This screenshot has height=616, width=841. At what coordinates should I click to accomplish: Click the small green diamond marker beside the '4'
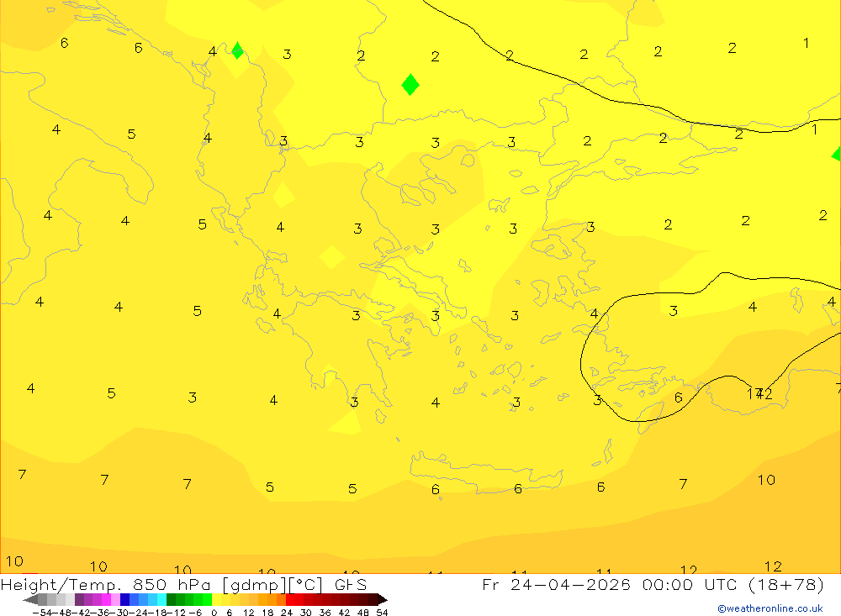tap(237, 50)
